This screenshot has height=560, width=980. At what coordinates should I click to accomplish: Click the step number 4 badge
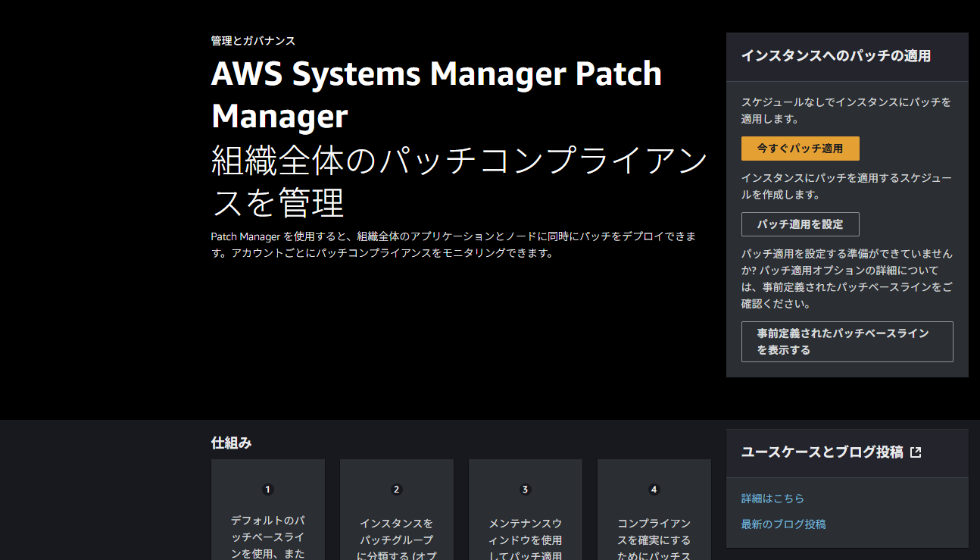(x=654, y=490)
